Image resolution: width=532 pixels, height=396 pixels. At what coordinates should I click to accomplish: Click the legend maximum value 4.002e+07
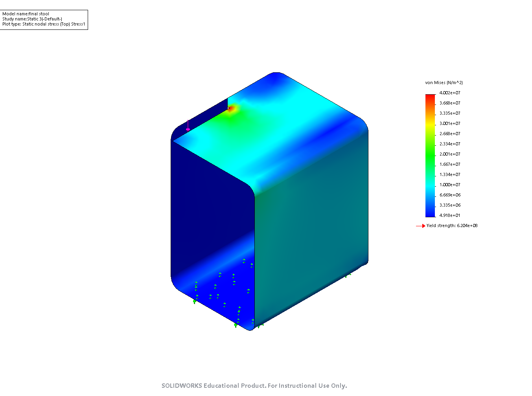point(450,93)
